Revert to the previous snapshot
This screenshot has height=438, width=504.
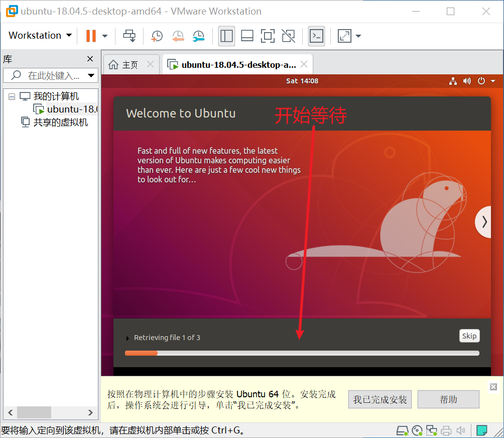pyautogui.click(x=178, y=36)
